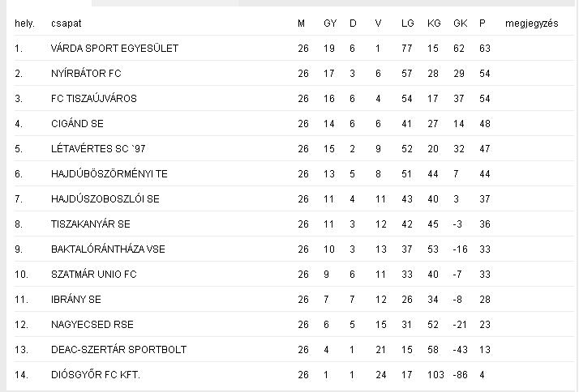The width and height of the screenshot is (579, 392).
Task: Click the HAJDÚBÖSZÖRMÉNYI TE team name
Action: [x=109, y=173]
